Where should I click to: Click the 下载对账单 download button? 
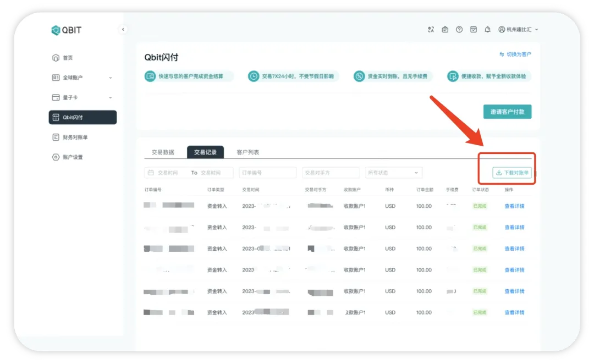512,173
